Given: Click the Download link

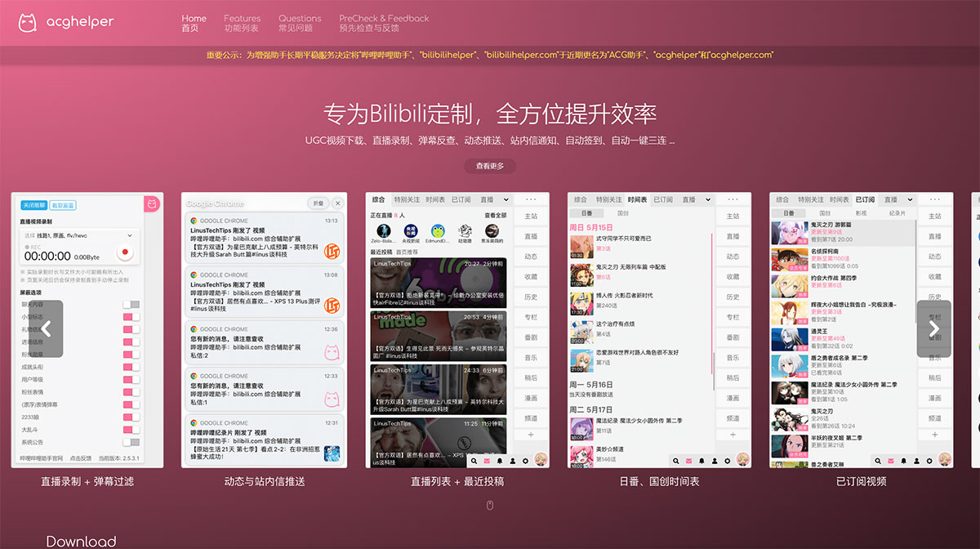Looking at the screenshot, I should [79, 541].
